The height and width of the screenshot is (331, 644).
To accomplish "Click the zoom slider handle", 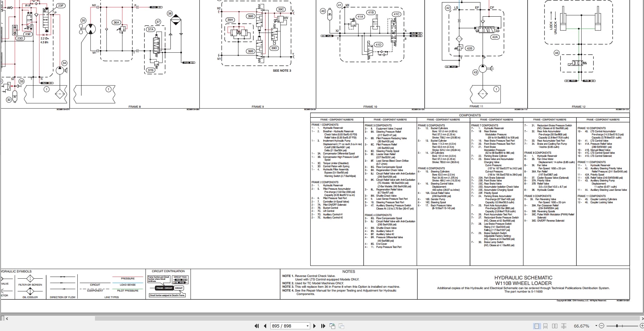I will pos(617,326).
